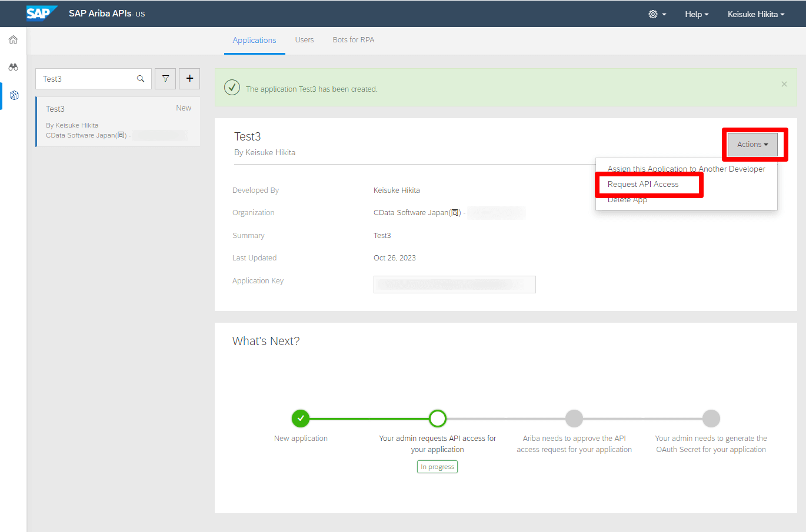Select the applications cube icon in the sidebar
Screen dimensions: 806x532
click(14, 95)
